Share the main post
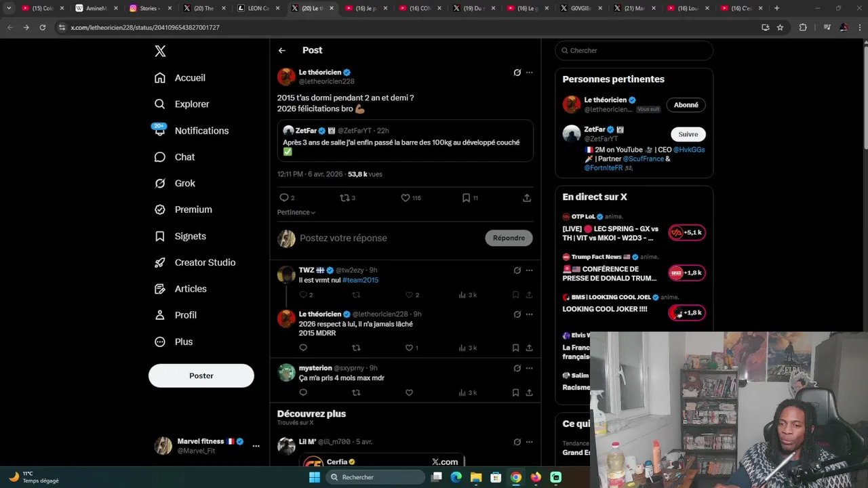Screen dimensions: 868x488 click(x=527, y=198)
